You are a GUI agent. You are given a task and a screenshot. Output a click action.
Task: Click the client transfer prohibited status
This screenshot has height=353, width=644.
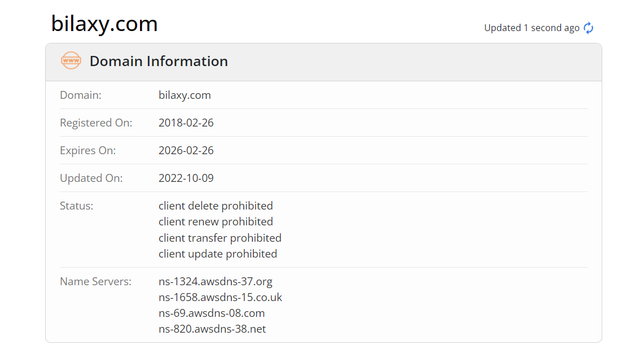click(220, 238)
